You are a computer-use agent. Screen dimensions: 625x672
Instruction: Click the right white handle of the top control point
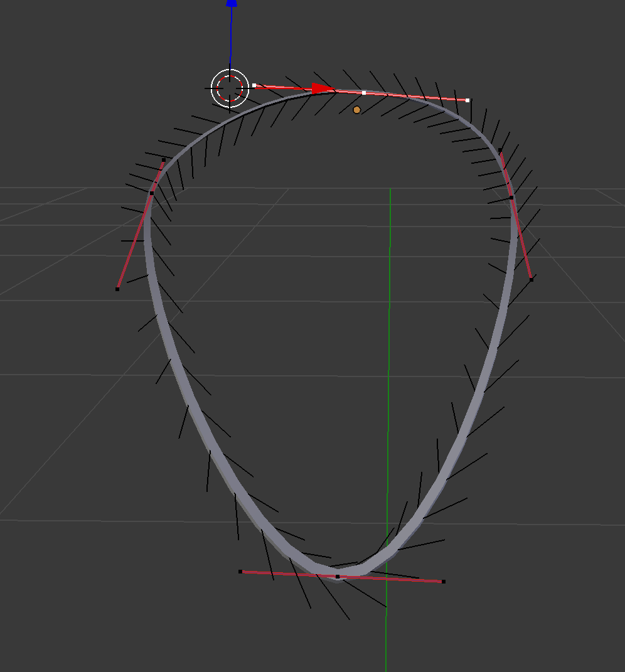tap(467, 100)
